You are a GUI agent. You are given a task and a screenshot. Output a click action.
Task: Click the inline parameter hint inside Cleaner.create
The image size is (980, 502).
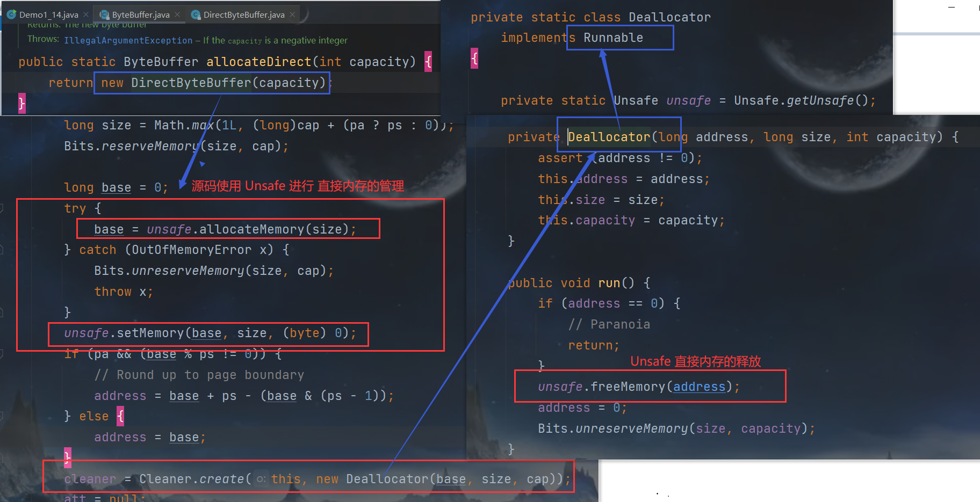click(x=261, y=479)
